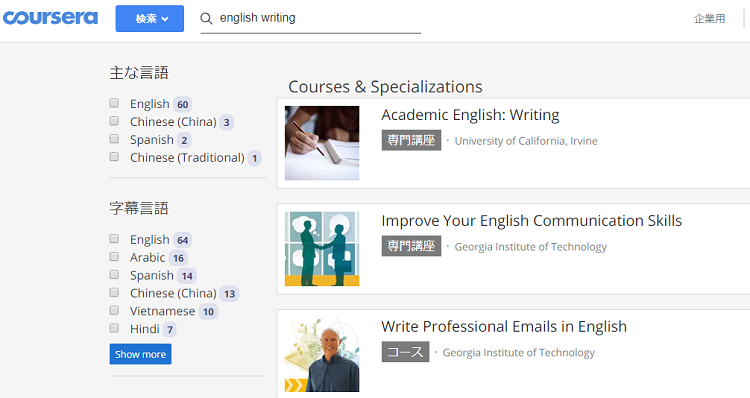Toggle the Vietnamese subtitle filter
The image size is (750, 398).
(114, 310)
